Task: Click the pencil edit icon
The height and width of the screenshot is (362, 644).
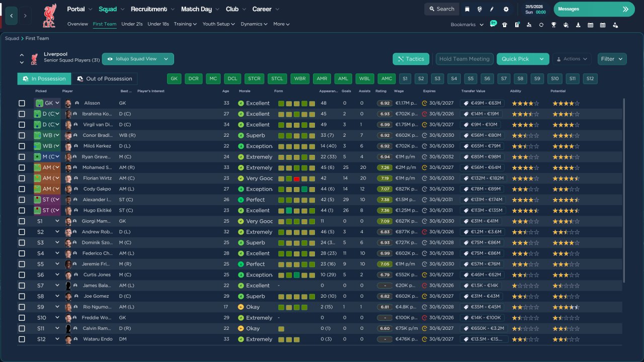Action: (x=492, y=9)
